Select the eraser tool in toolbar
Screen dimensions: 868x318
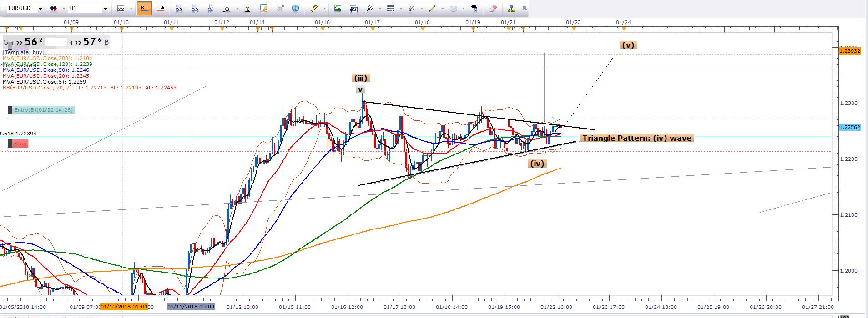[x=493, y=8]
